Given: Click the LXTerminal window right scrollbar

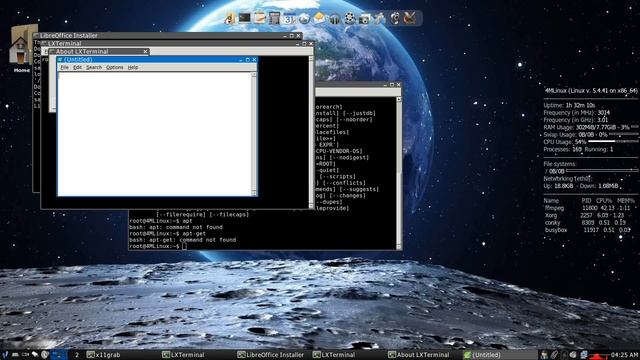Looking at the screenshot, I should click(x=311, y=132).
